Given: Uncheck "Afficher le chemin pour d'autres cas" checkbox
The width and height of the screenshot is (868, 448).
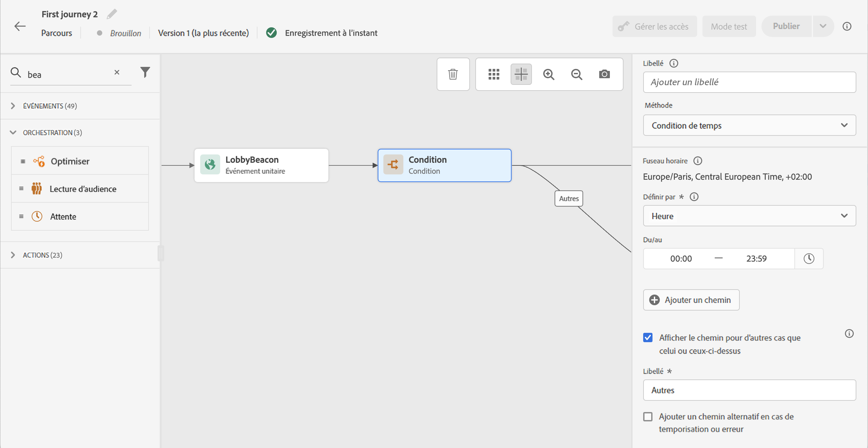Looking at the screenshot, I should 648,337.
